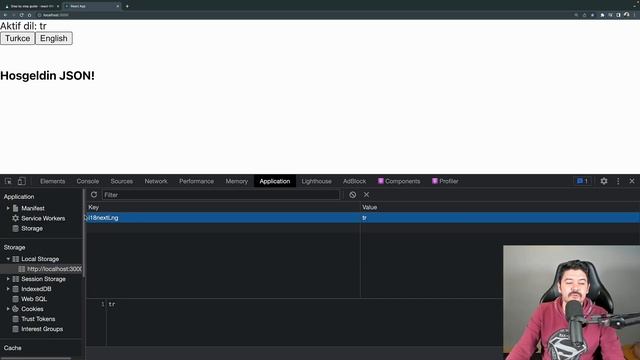Viewport: 640px width, 360px height.
Task: Click the tr text in the value preview
Action: pyautogui.click(x=112, y=304)
